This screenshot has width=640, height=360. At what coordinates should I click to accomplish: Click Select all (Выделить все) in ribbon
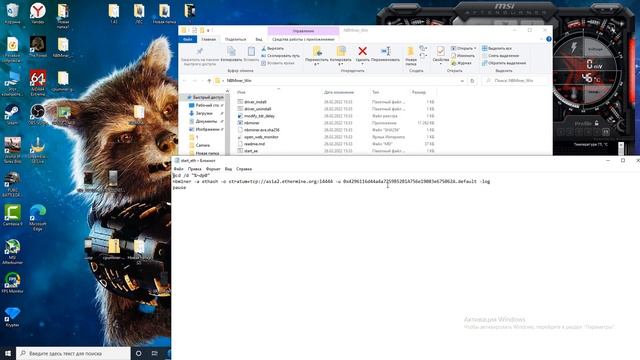point(497,48)
